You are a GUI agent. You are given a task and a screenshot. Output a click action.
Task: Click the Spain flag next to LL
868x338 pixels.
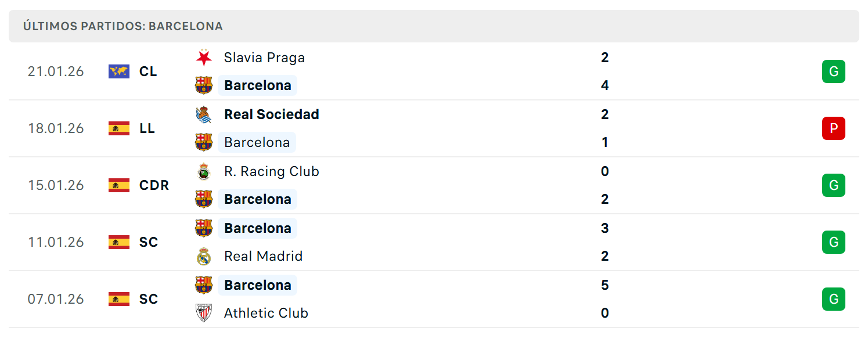pyautogui.click(x=119, y=128)
